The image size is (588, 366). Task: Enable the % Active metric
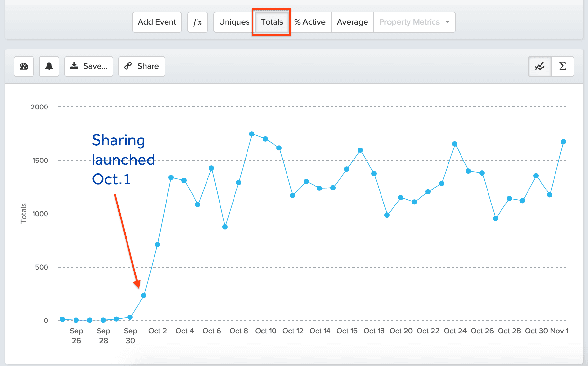click(x=310, y=22)
